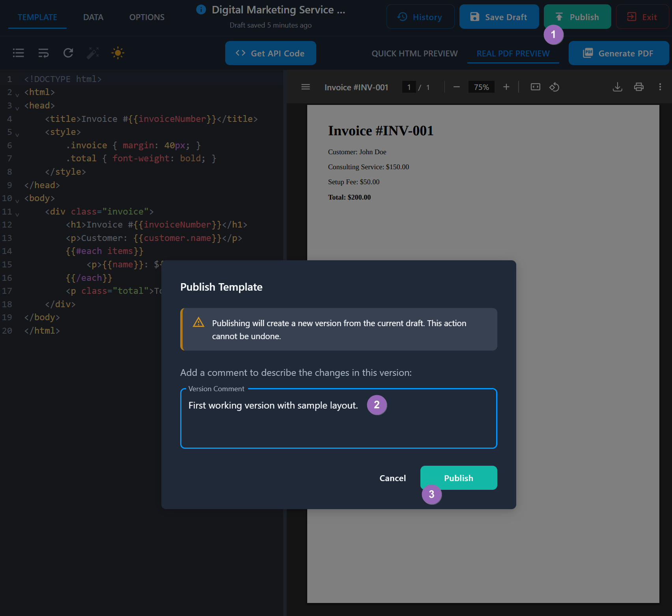This screenshot has height=616, width=672.
Task: Increase zoom with the plus control
Action: tap(506, 87)
